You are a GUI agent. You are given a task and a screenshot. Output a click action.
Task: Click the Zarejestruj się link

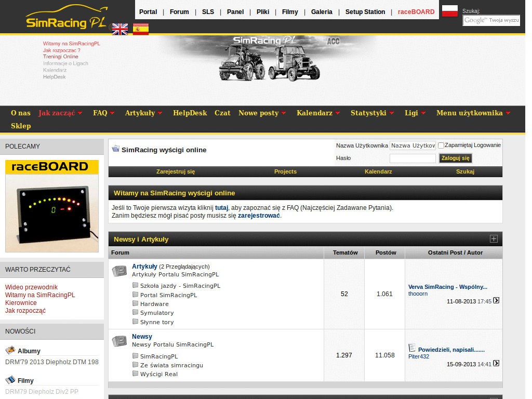[176, 171]
